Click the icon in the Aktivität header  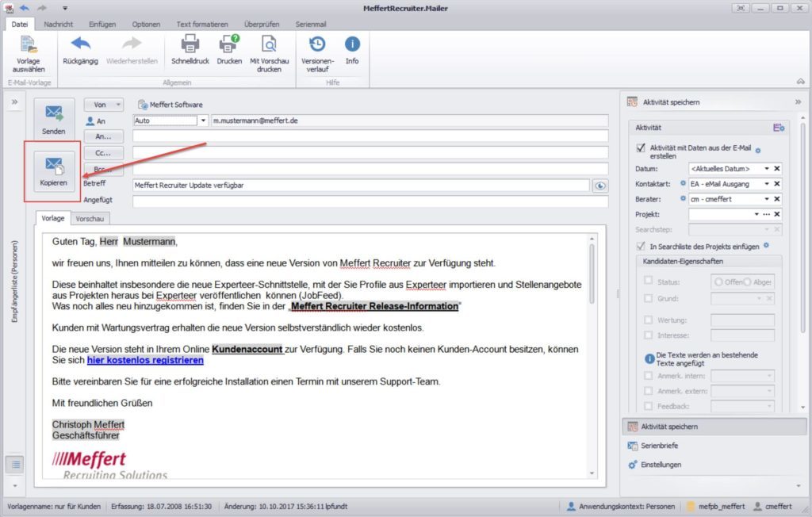tap(779, 128)
